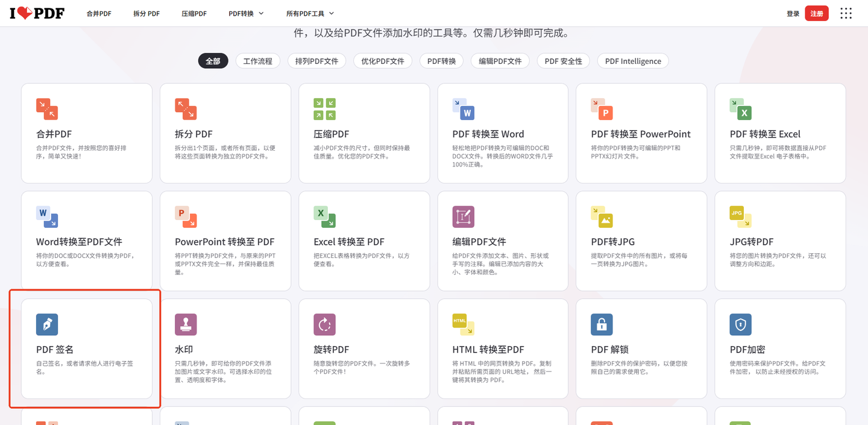Click the PDF 转换至 Excel icon
This screenshot has height=425, width=868.
(740, 109)
